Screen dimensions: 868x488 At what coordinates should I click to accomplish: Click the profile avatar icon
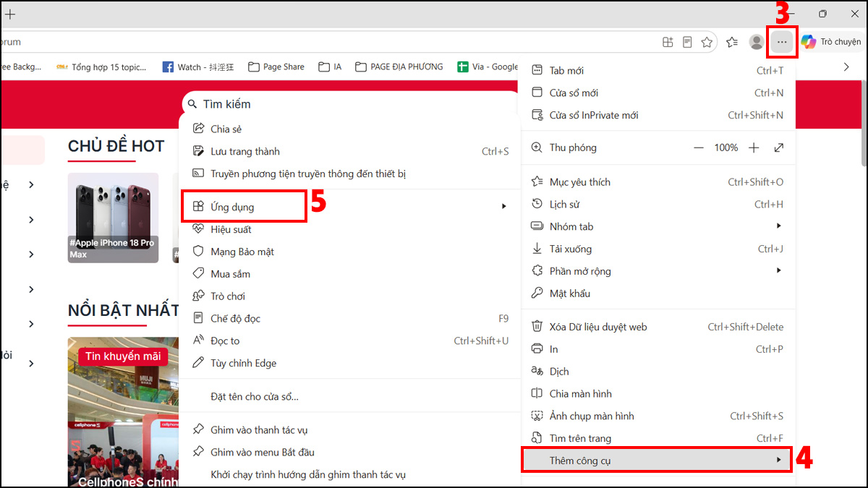pos(757,42)
